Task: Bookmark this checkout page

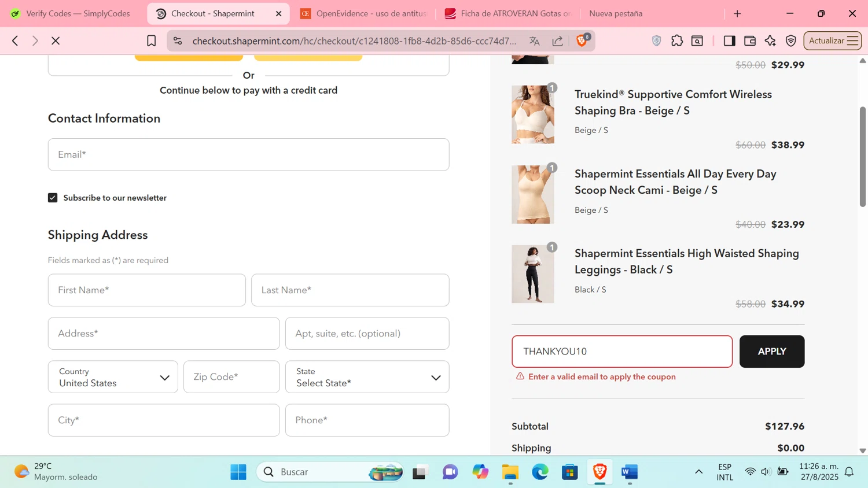Action: 152,40
